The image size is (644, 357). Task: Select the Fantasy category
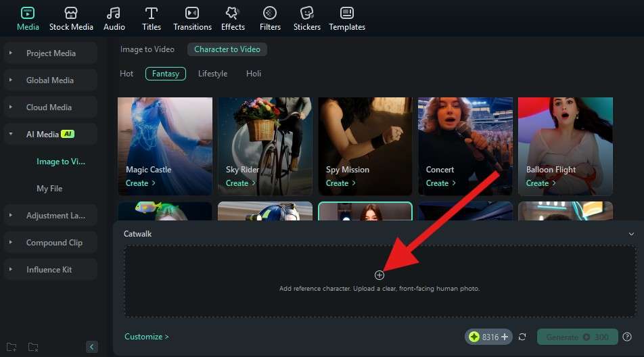click(166, 74)
